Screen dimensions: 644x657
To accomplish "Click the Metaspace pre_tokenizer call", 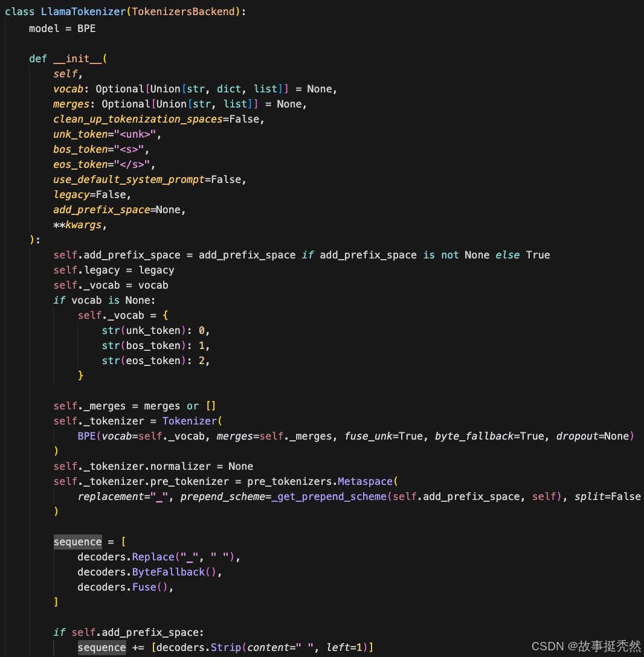I will click(x=368, y=481).
